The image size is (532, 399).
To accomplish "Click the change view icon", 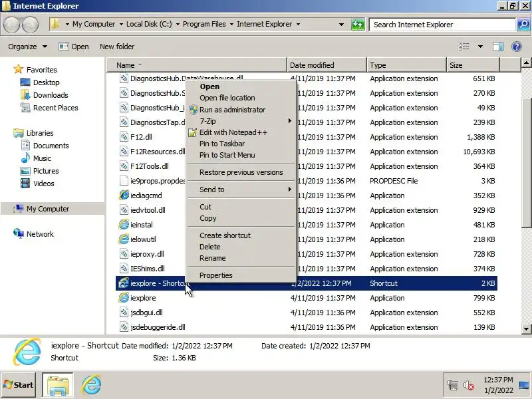I will click(x=464, y=47).
